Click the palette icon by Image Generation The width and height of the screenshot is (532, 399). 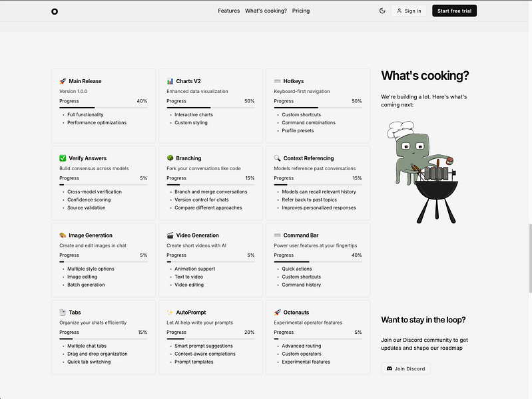point(63,235)
